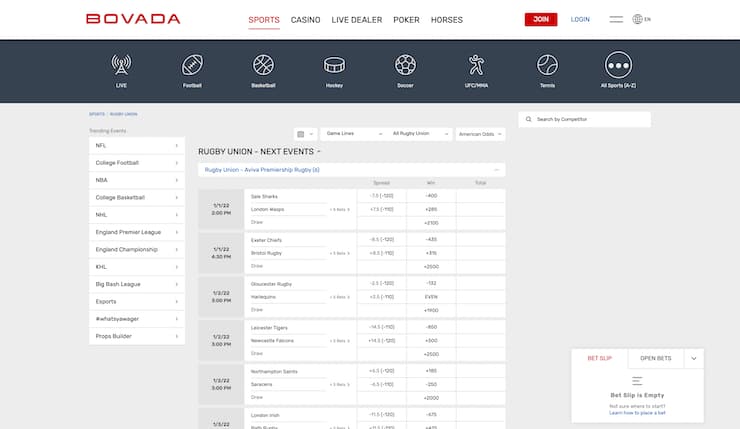Select the Basketball sport icon
Screen dimensions: 740x429
(x=263, y=71)
